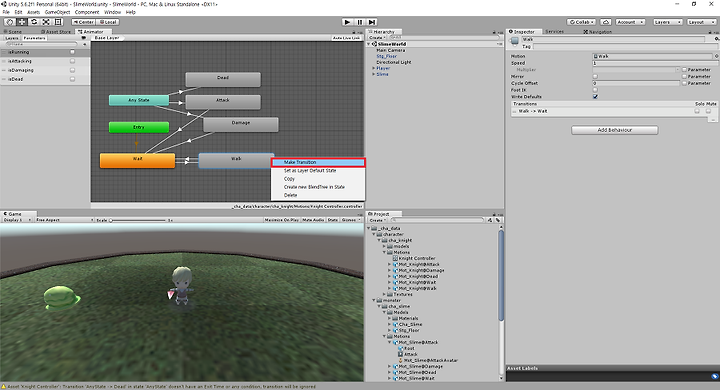Expand the Slime object in Hierarchy
This screenshot has height=390, width=720.
(x=373, y=74)
